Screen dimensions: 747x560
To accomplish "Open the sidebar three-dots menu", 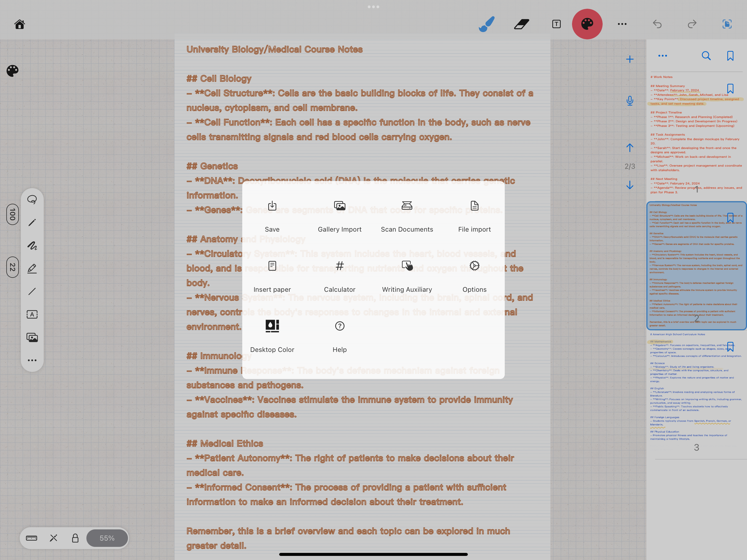I will [x=663, y=56].
